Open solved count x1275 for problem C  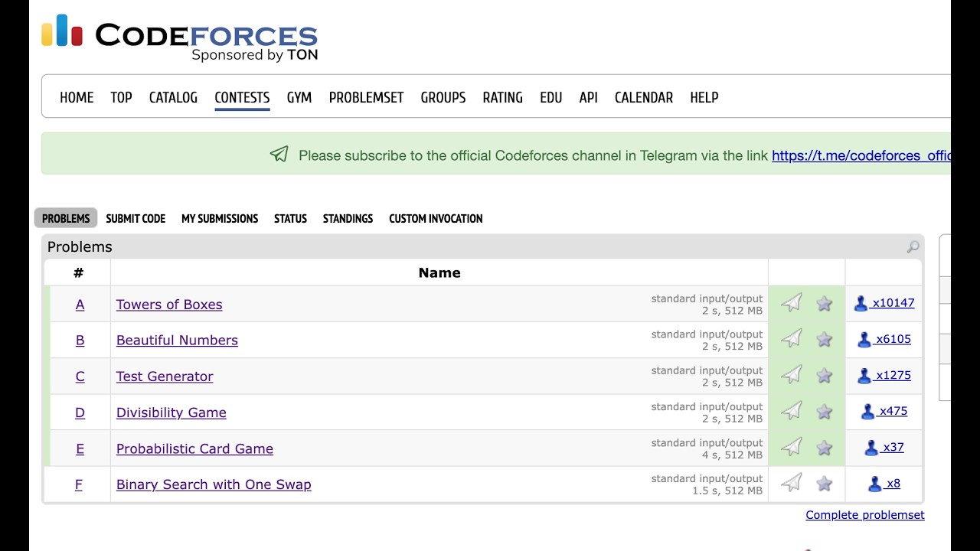click(x=884, y=375)
